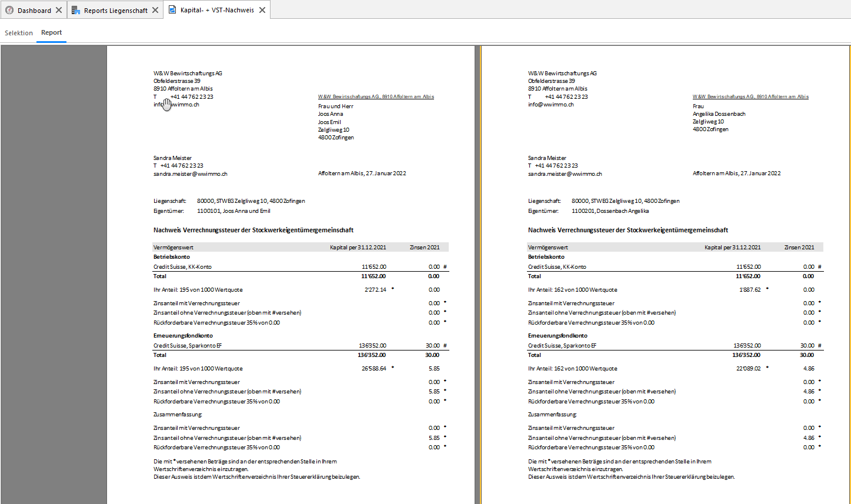Click the Dossenbach Angelika report page
This screenshot has height=504, width=851.
666,275
